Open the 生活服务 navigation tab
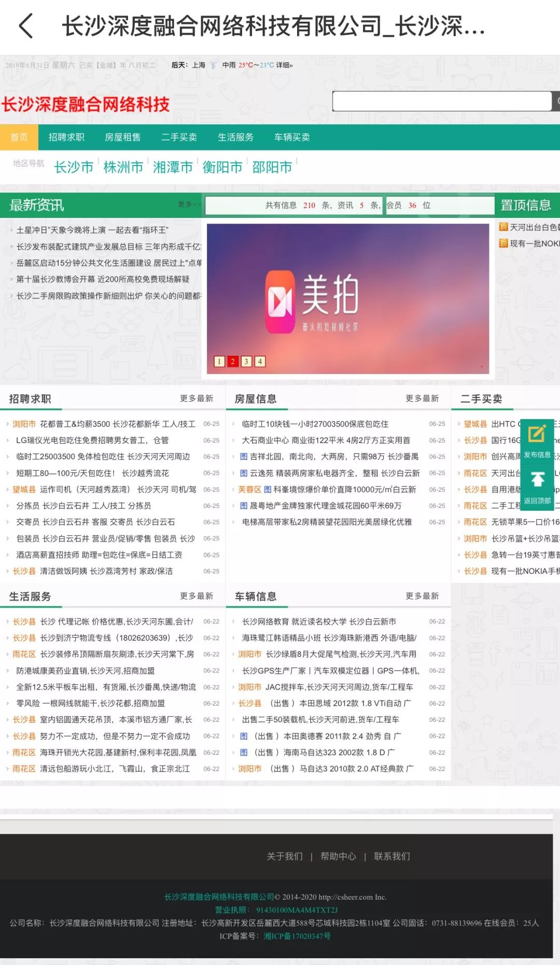Viewport: 560px width, 965px height. [x=235, y=137]
